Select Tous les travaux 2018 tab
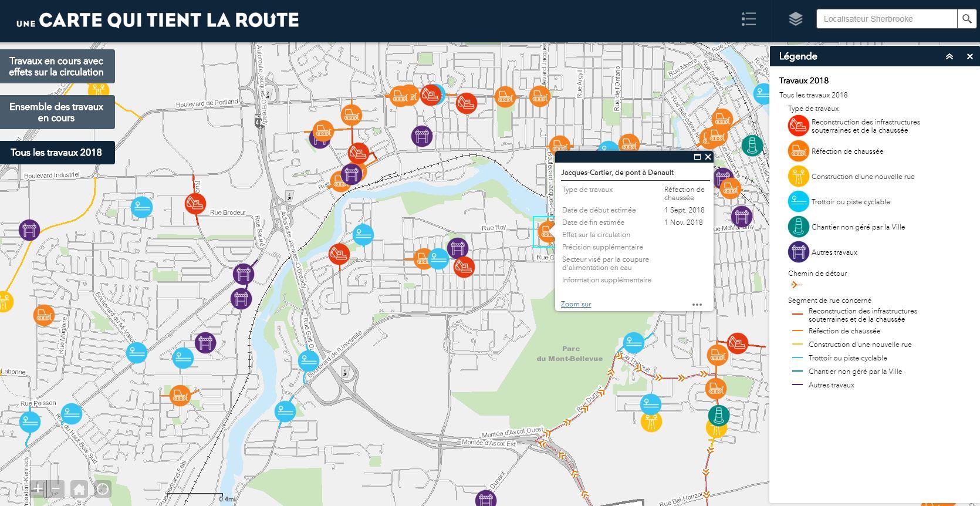Screen dimensions: 980x506 click(56, 153)
